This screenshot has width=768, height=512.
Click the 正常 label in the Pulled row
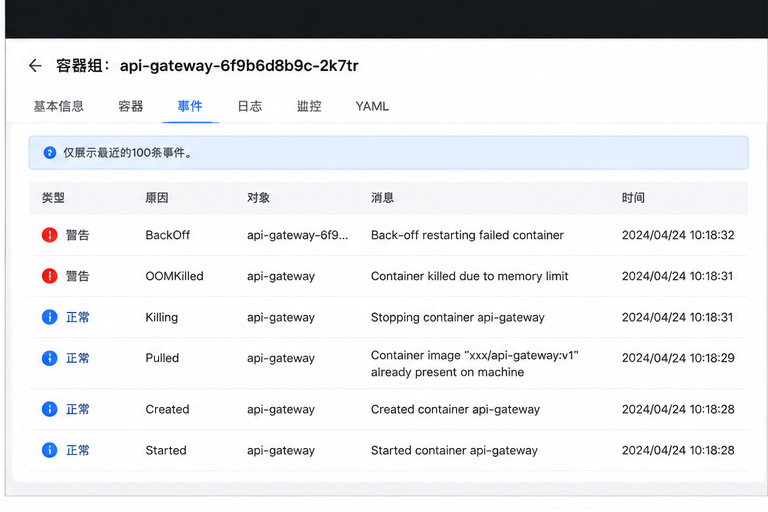[78, 358]
